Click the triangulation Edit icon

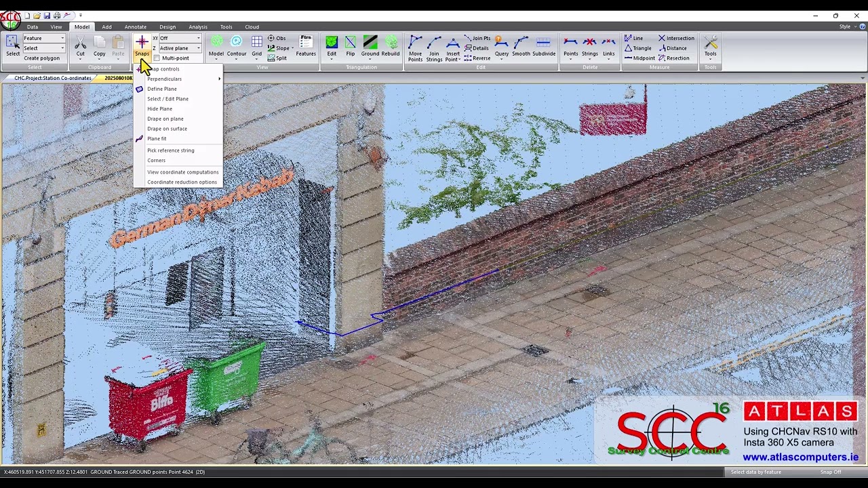332,43
